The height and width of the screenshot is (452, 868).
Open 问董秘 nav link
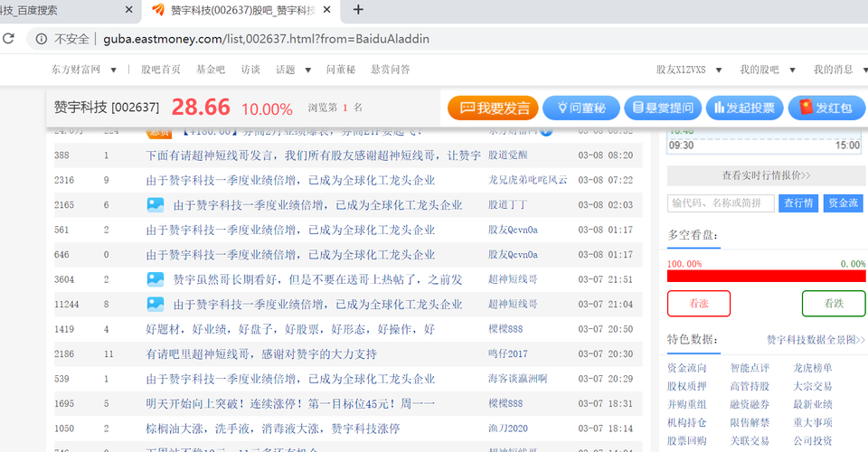[x=341, y=69]
